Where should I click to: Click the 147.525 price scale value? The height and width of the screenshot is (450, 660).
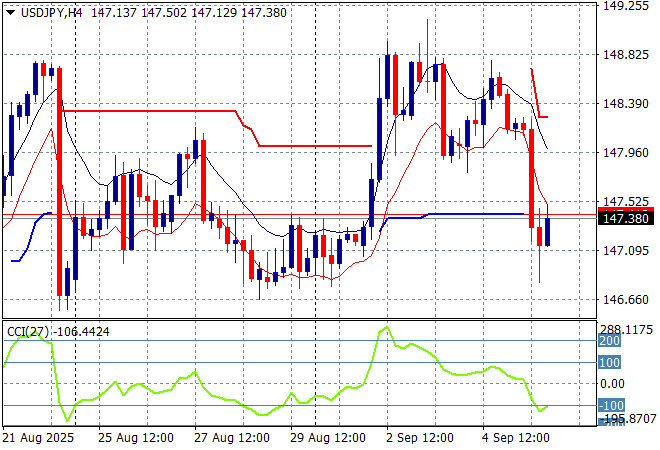(x=626, y=202)
